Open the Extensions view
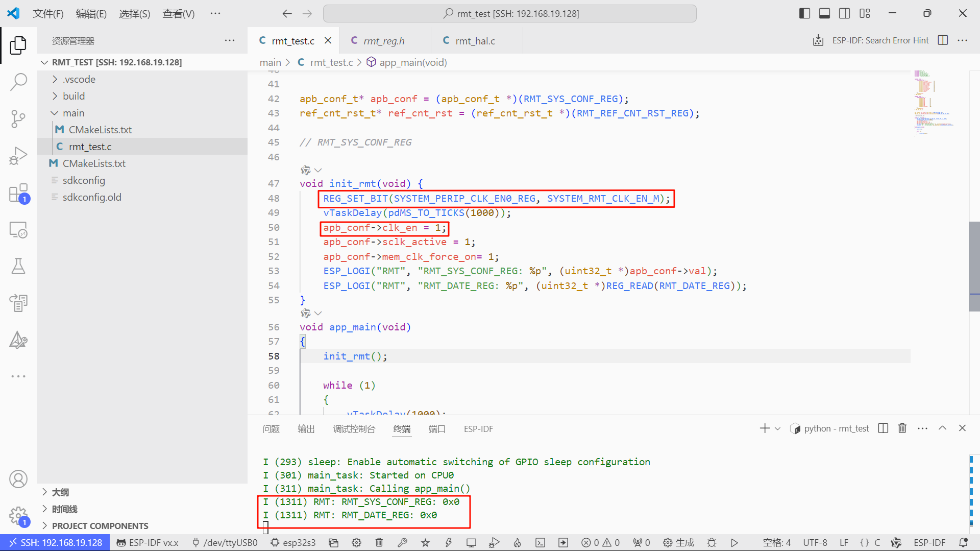Screen dimensions: 980x551 pyautogui.click(x=18, y=194)
